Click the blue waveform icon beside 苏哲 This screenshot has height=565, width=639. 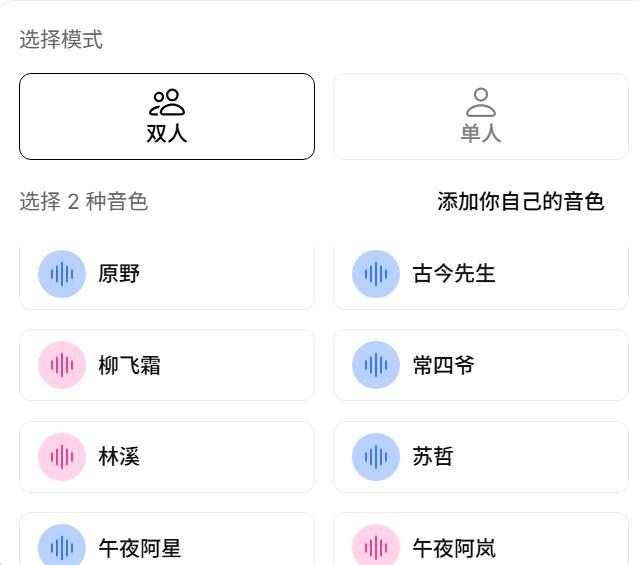[376, 457]
